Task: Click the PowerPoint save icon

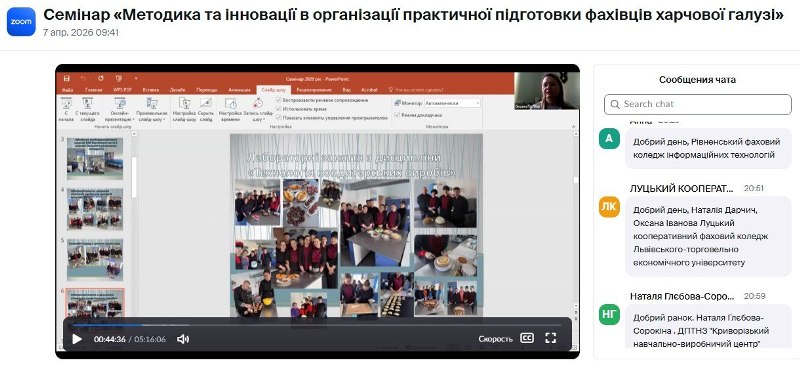Action: click(x=66, y=79)
